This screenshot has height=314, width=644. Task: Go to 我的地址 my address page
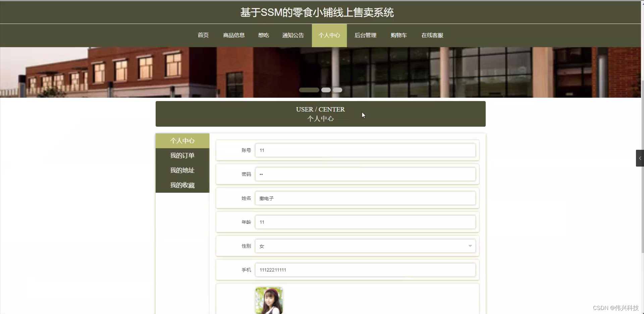182,170
